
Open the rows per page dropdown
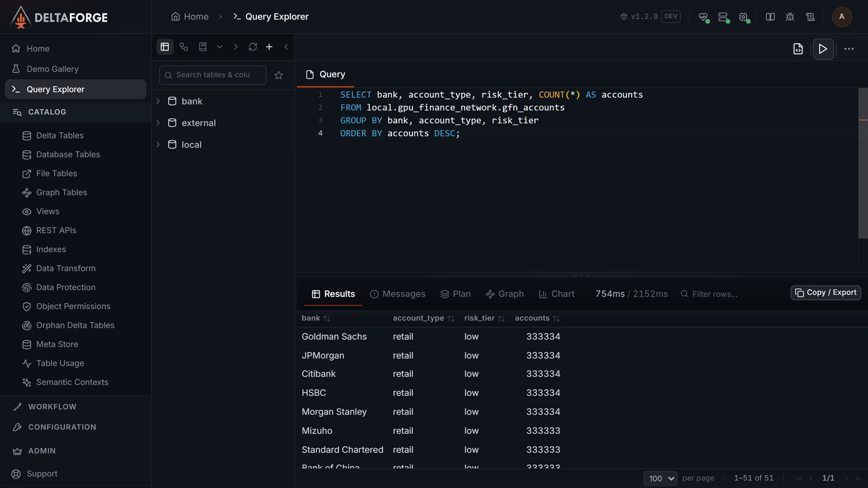[x=660, y=478]
